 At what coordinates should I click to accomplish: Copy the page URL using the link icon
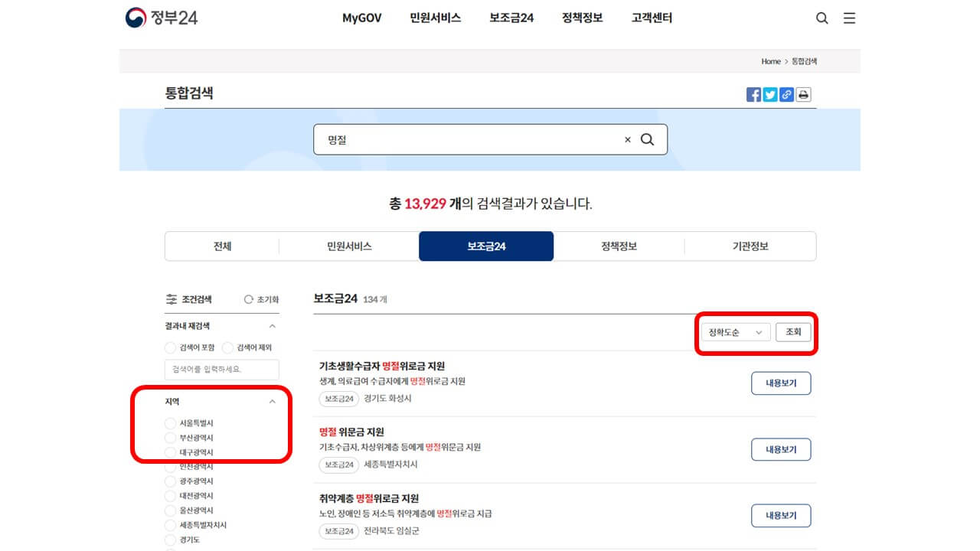pos(786,94)
